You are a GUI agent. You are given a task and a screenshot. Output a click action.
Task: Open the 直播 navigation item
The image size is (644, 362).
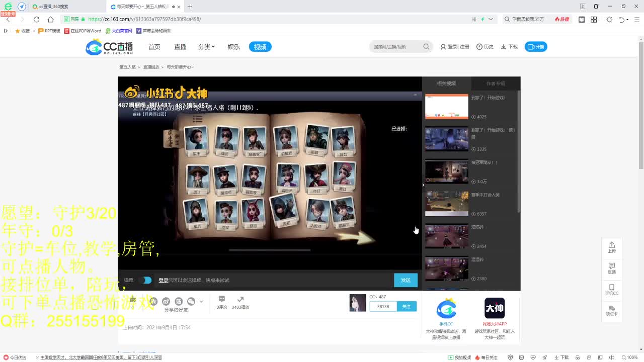tap(180, 47)
